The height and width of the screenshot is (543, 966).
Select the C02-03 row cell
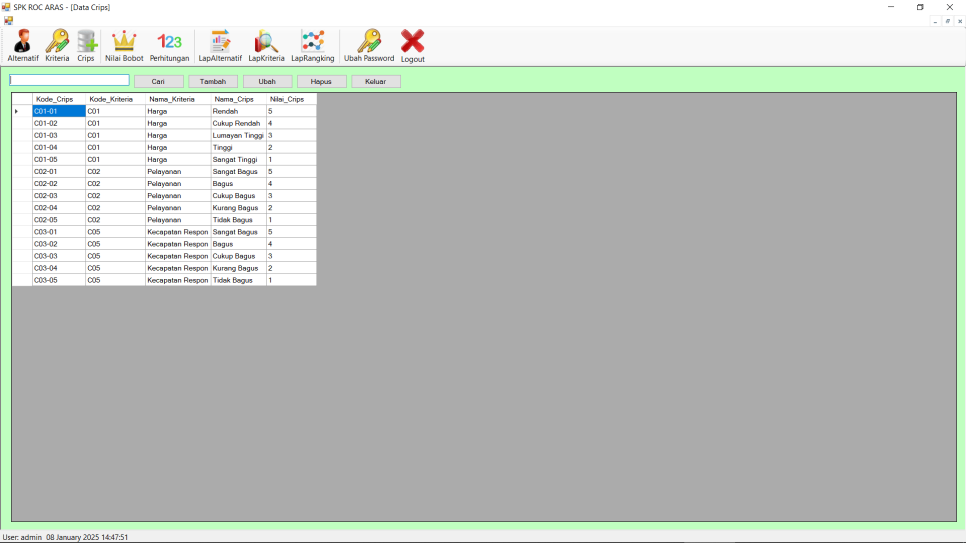coord(58,196)
